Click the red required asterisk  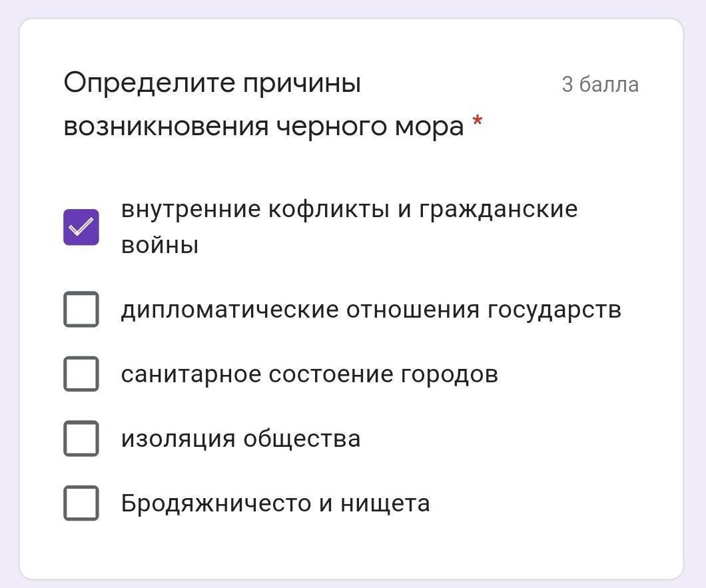[x=477, y=122]
